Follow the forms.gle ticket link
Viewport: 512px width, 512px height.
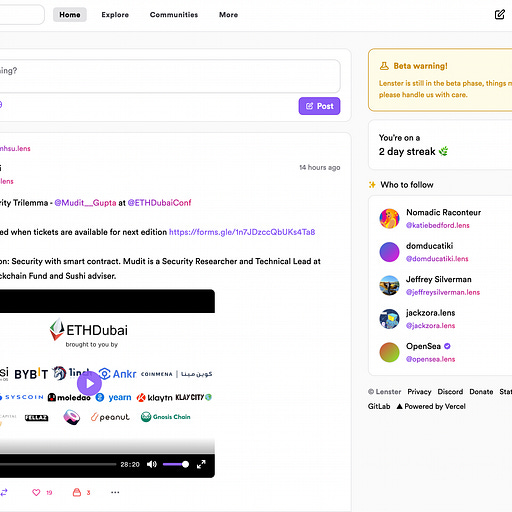click(x=242, y=232)
